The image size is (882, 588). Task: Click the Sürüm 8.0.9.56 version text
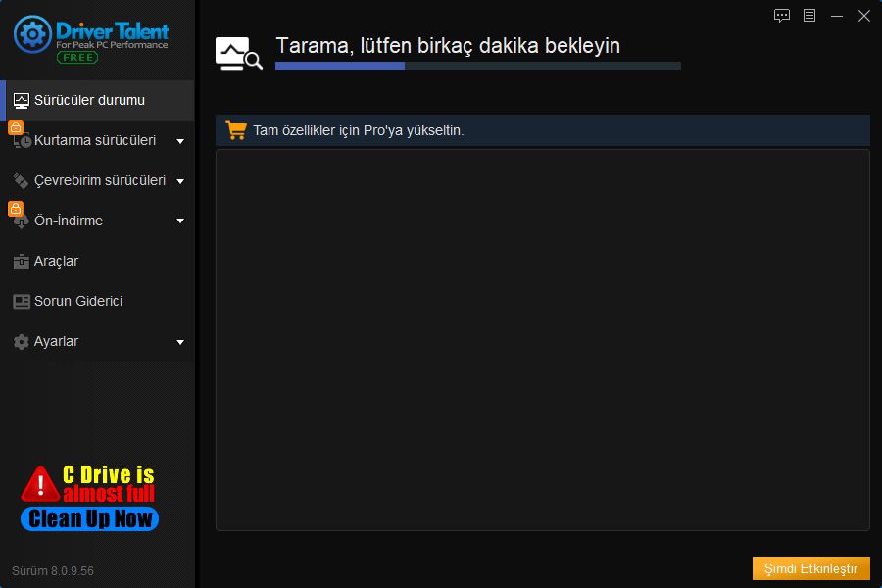53,571
